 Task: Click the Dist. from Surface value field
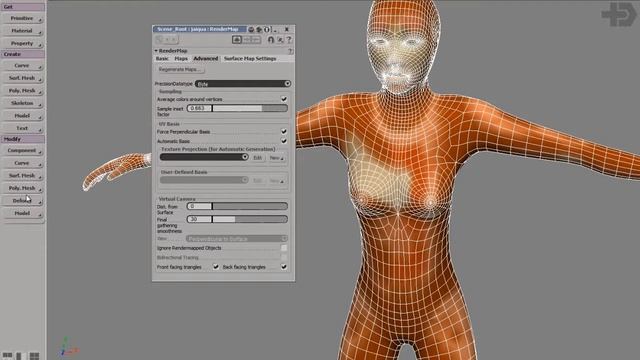199,207
